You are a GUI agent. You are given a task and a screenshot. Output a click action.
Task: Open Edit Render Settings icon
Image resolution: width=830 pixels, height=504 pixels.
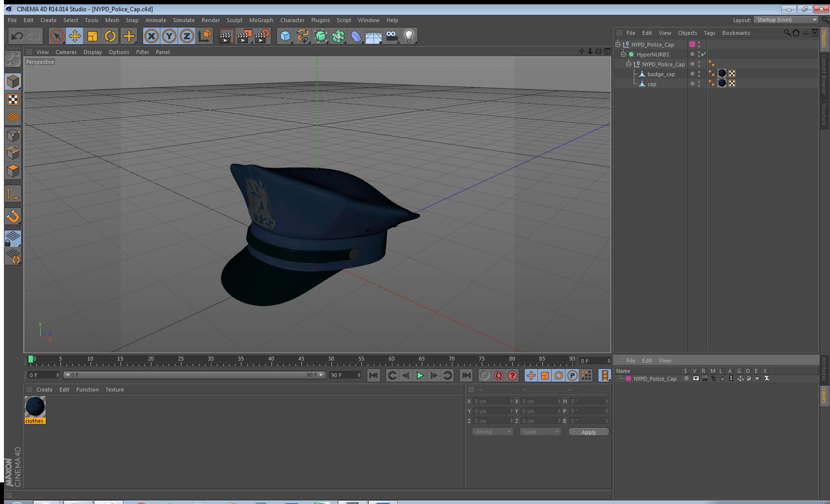(263, 36)
